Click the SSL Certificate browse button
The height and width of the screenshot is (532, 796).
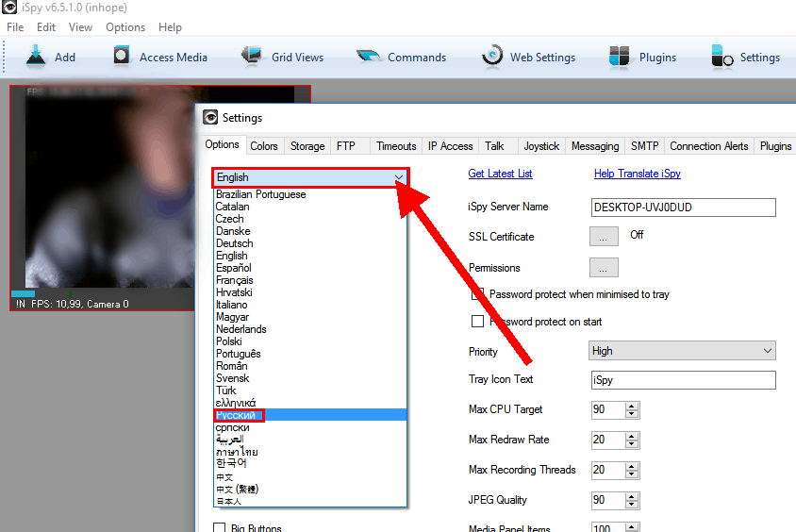604,237
